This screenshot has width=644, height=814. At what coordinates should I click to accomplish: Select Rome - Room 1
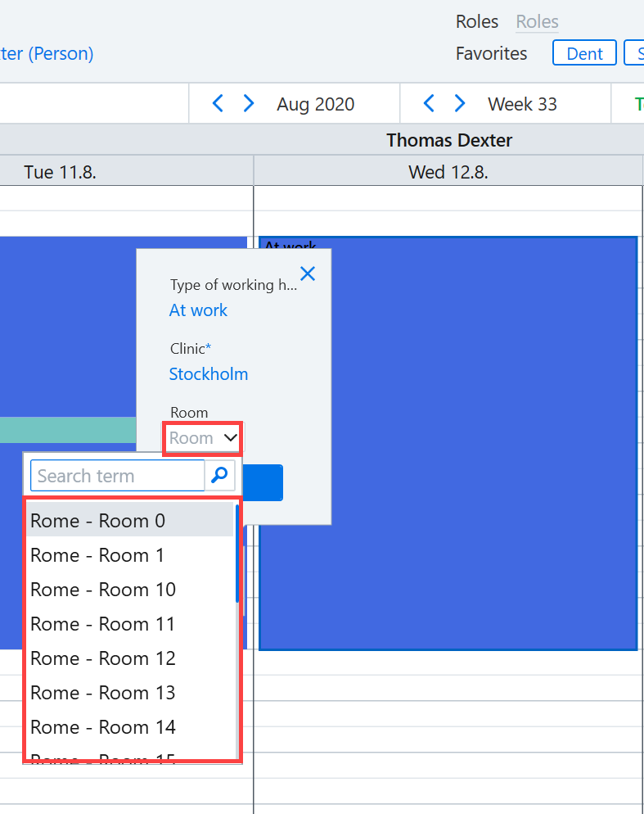[130, 555]
